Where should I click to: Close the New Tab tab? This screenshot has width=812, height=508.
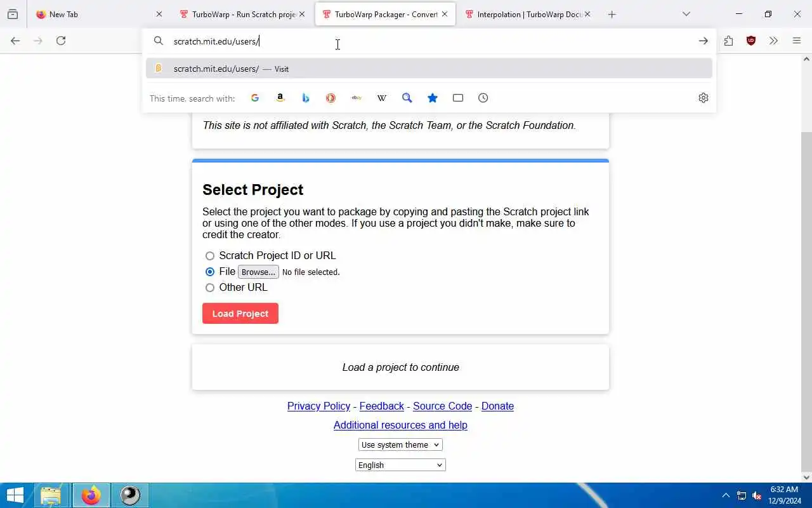click(x=159, y=14)
